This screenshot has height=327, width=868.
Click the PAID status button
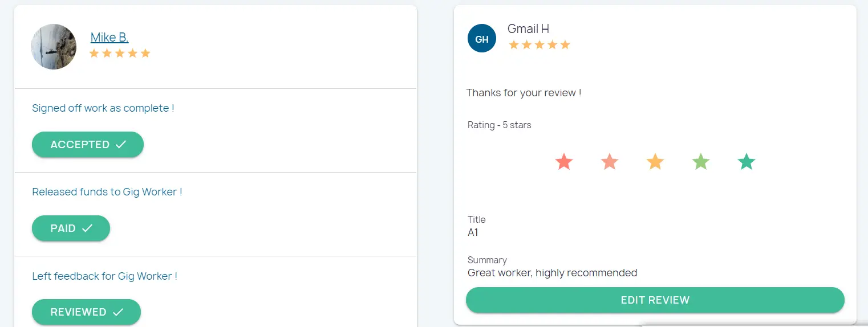[x=63, y=228]
